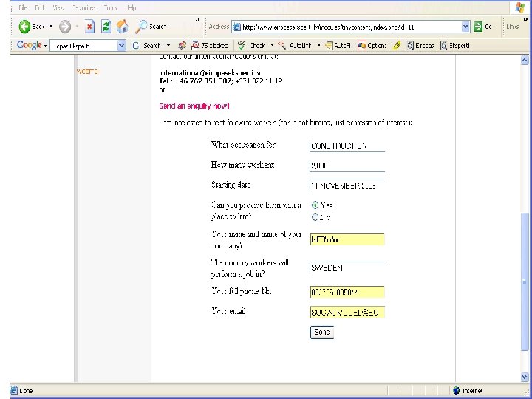532x399 pixels.
Task: Open the Google search box dropdown
Action: coord(121,46)
